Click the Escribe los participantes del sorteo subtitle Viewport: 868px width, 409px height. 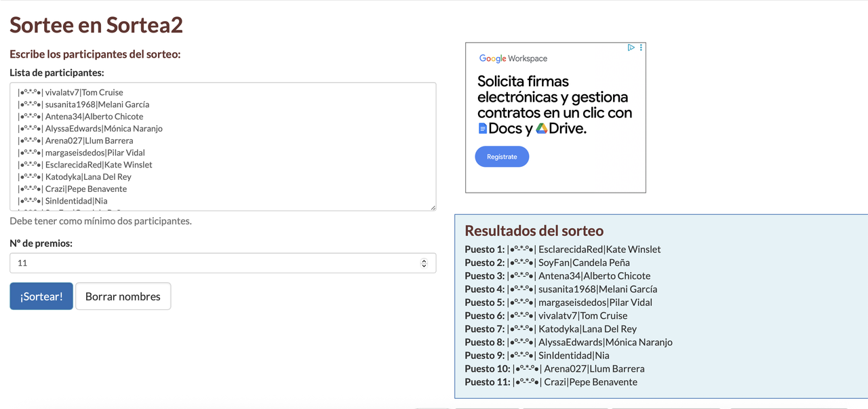[95, 54]
